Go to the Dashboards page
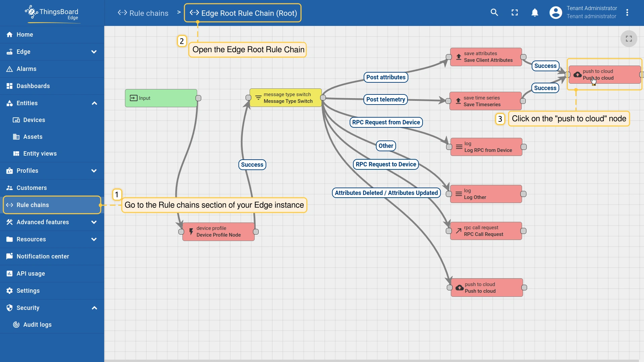 tap(33, 86)
